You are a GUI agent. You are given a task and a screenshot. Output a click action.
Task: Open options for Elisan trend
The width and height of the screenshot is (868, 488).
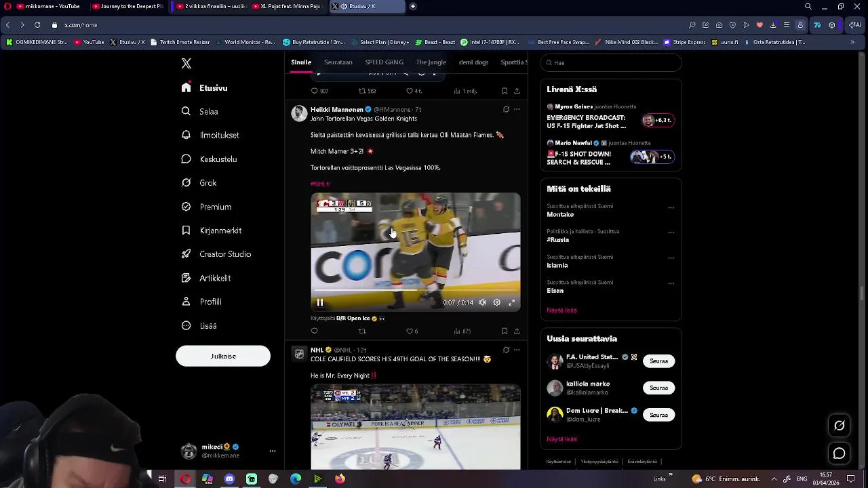point(671,283)
